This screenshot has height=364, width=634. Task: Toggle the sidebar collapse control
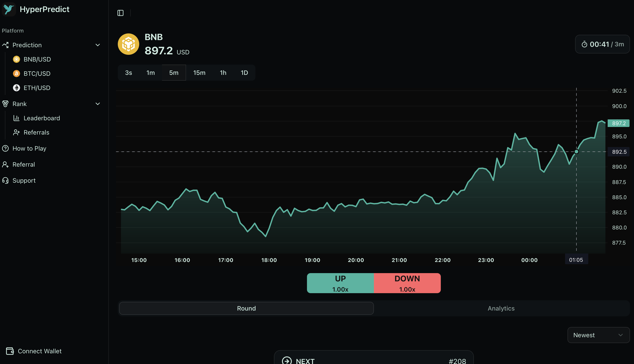(x=120, y=13)
